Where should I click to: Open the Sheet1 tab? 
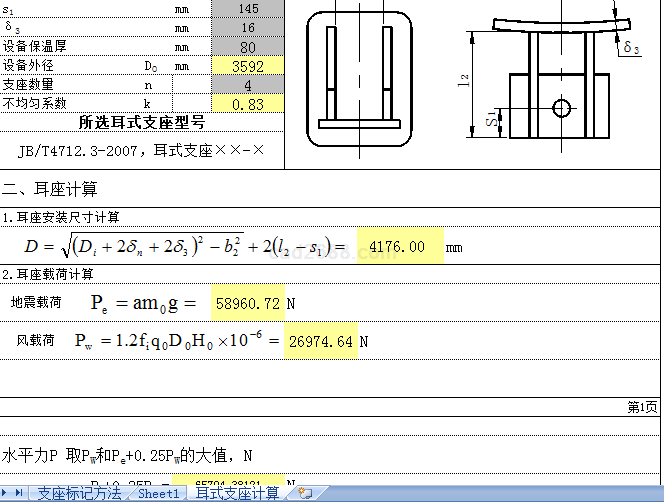[x=158, y=493]
